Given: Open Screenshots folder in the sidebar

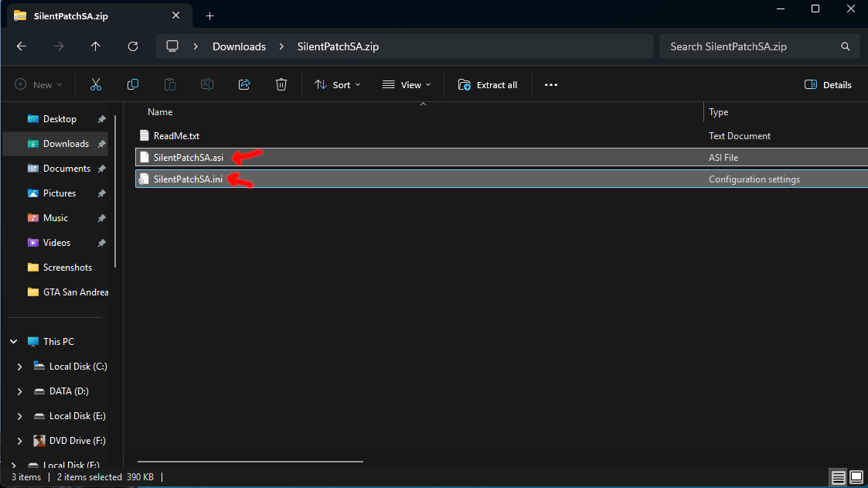Looking at the screenshot, I should point(67,268).
